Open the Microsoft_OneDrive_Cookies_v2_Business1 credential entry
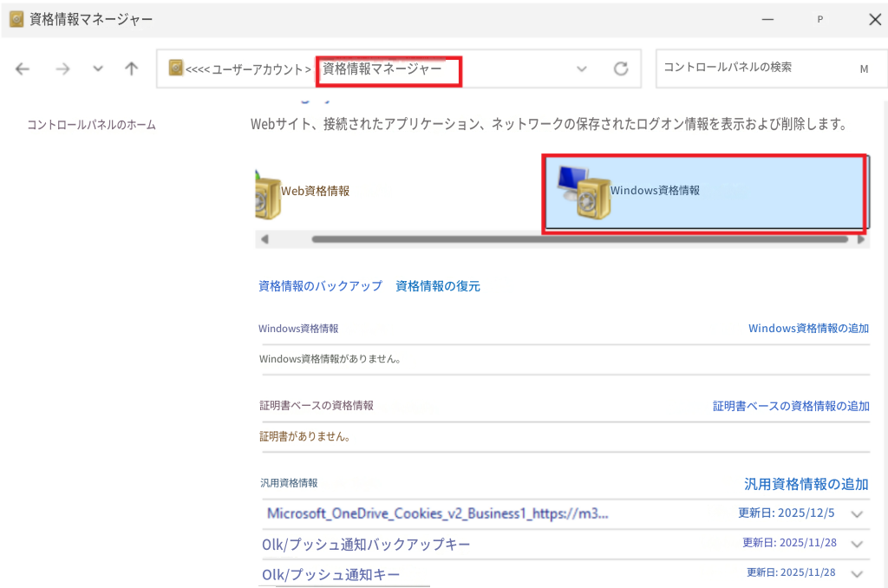 pos(438,513)
